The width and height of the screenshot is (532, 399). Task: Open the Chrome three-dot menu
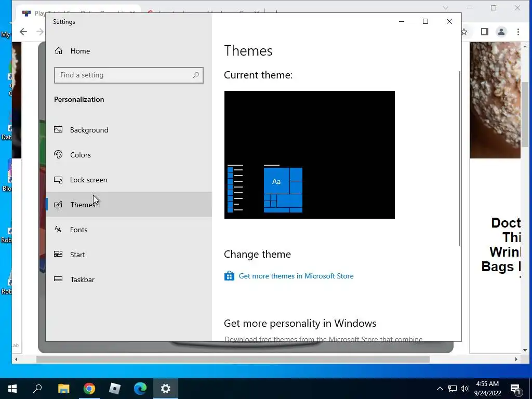(x=518, y=32)
